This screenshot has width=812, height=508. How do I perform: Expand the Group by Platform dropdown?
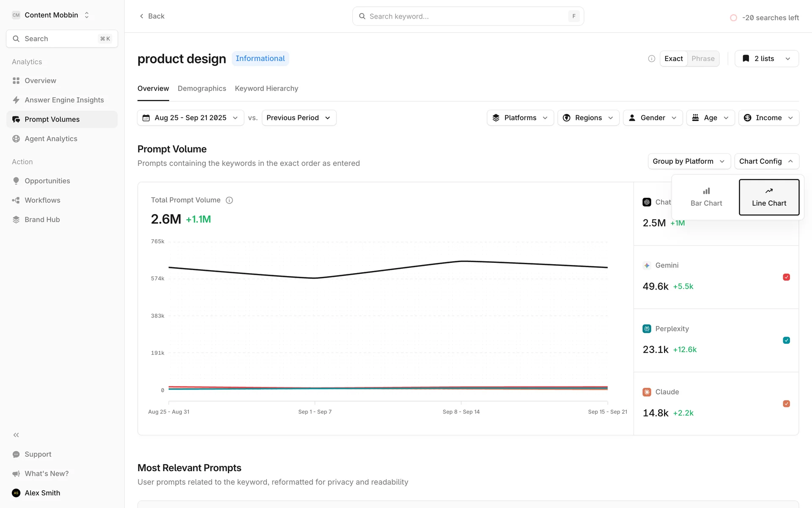pos(689,161)
